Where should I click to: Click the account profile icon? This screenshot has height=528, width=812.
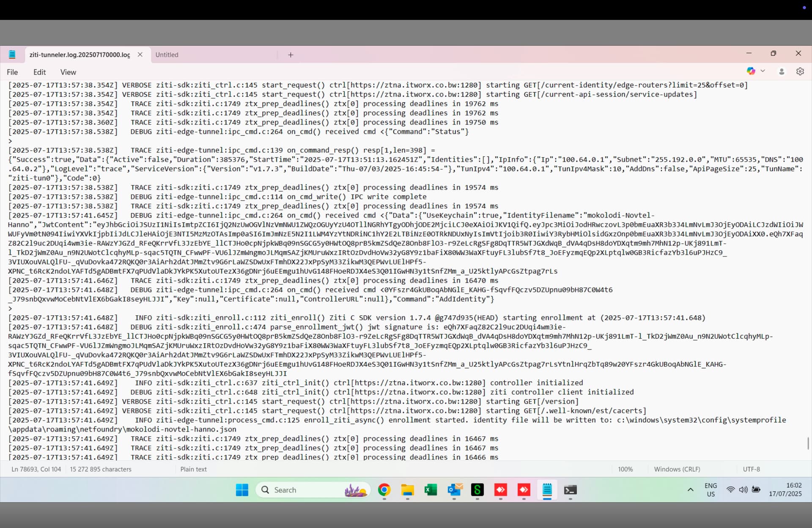pyautogui.click(x=782, y=71)
